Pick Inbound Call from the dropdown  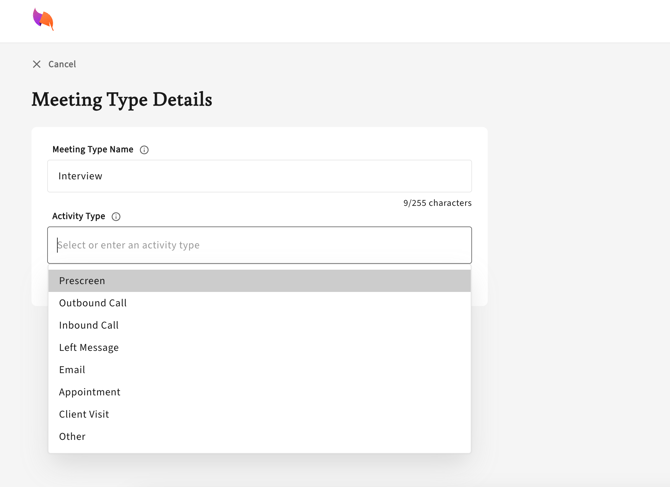pyautogui.click(x=89, y=325)
